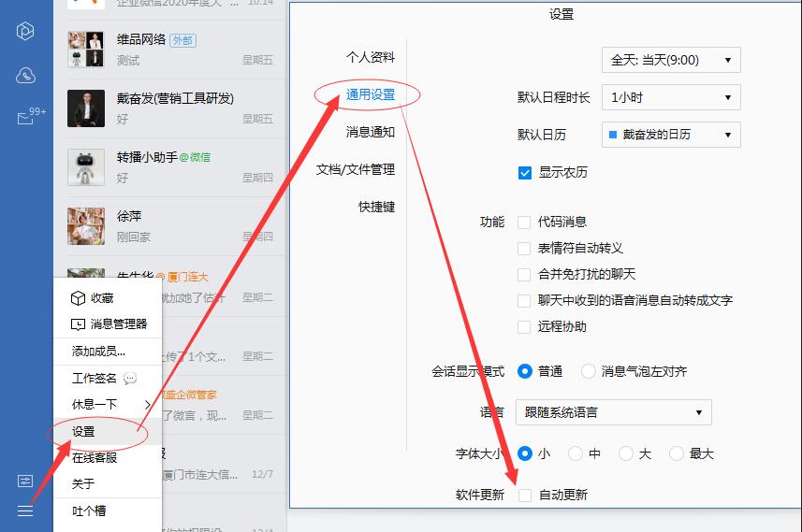Open the 默认日程时长 1小时 dropdown
The height and width of the screenshot is (532, 802).
(671, 97)
